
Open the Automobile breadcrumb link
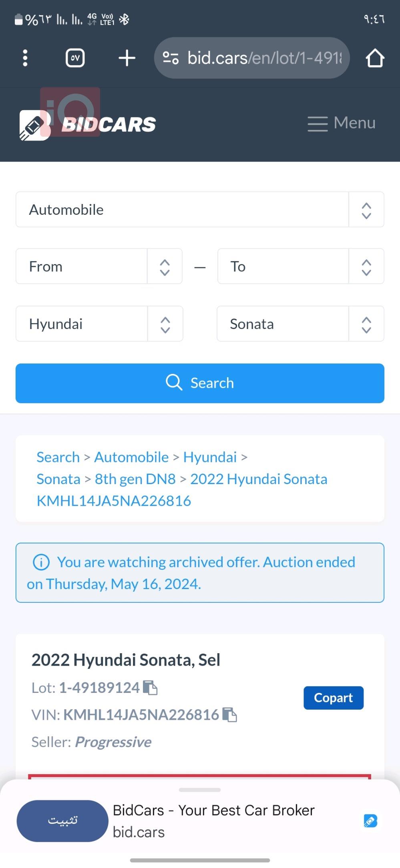coord(131,457)
